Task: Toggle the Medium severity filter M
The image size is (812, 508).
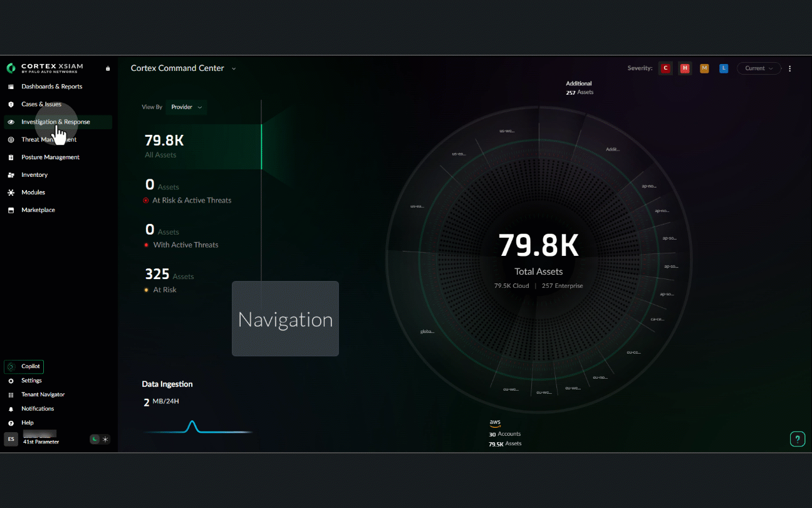Action: [704, 68]
